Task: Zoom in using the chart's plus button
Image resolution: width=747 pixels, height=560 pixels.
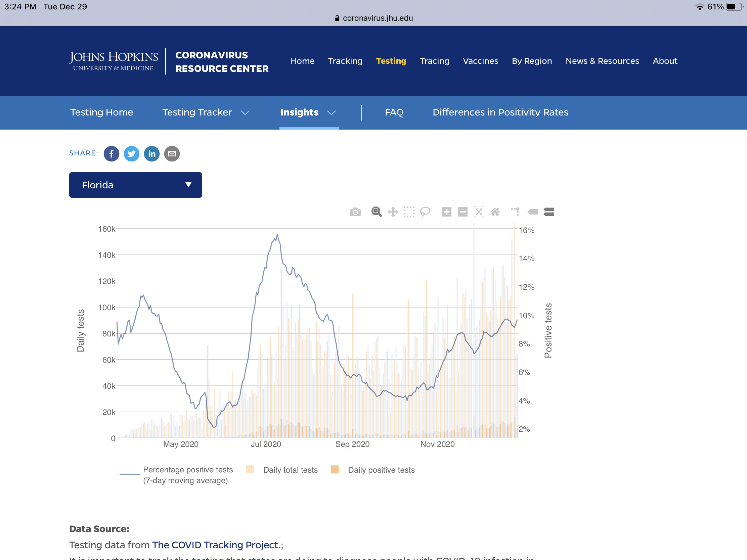Action: pos(446,212)
